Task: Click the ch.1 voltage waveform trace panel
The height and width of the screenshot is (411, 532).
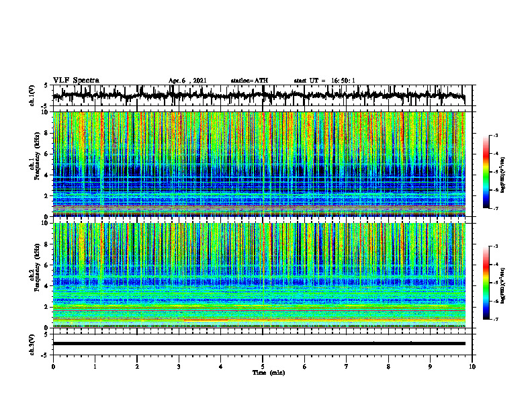Action: point(262,95)
